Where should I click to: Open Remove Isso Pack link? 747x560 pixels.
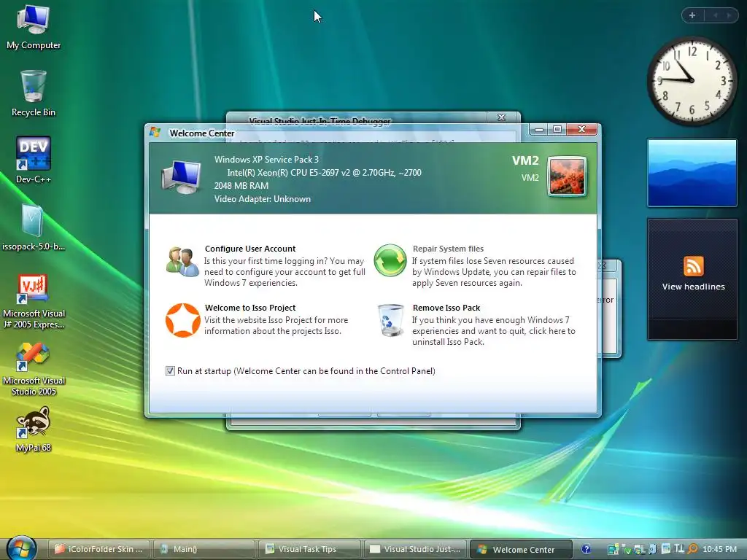tap(446, 308)
